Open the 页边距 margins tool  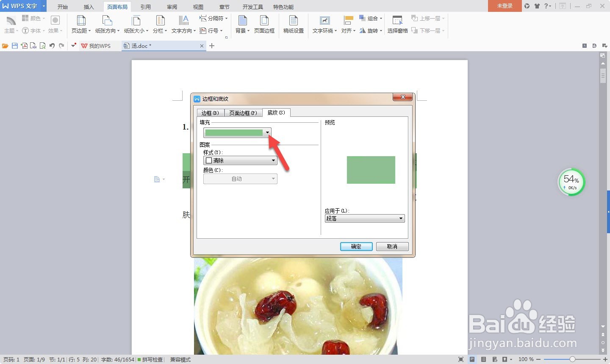tap(81, 24)
